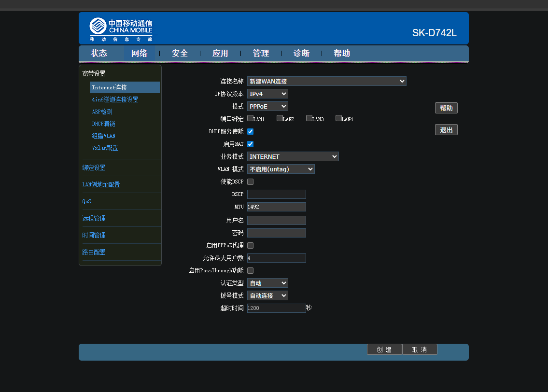Uncheck DHCP服务使能 checkbox
The image size is (548, 392).
pos(250,132)
